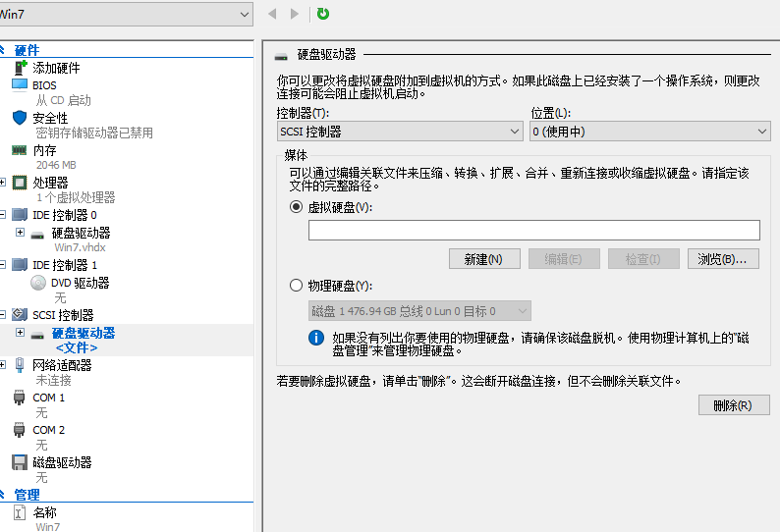Click the IDE 控制器 1 icon

coord(20,264)
